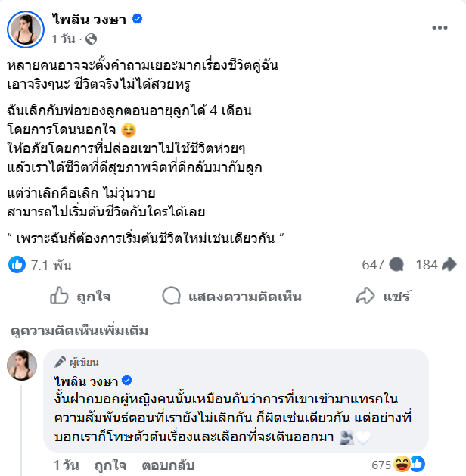Open the commenter's avatar thumbnail

coord(22,366)
